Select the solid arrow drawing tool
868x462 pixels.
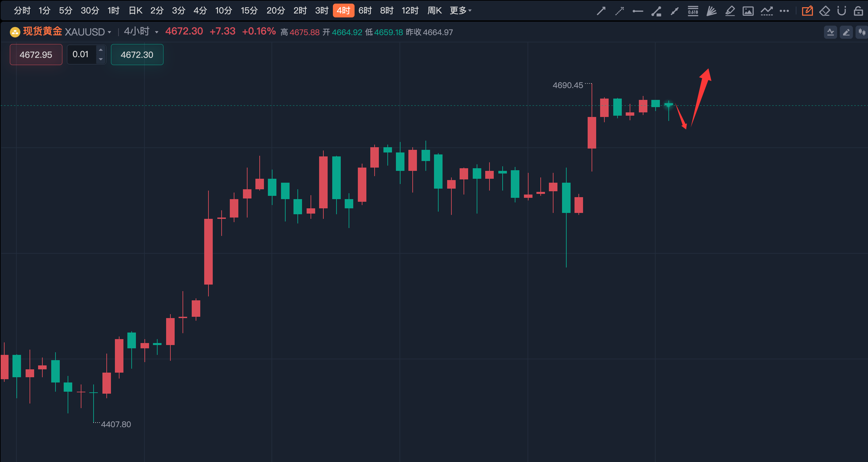601,11
